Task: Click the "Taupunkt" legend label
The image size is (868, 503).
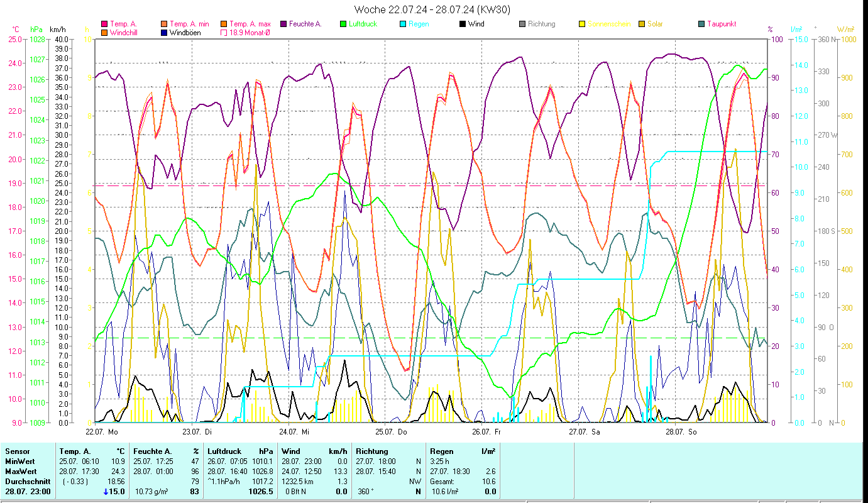Action: click(x=722, y=24)
